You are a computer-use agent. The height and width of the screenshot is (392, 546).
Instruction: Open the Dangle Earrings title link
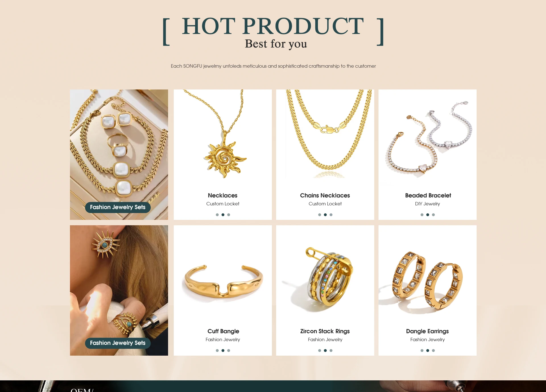(427, 331)
